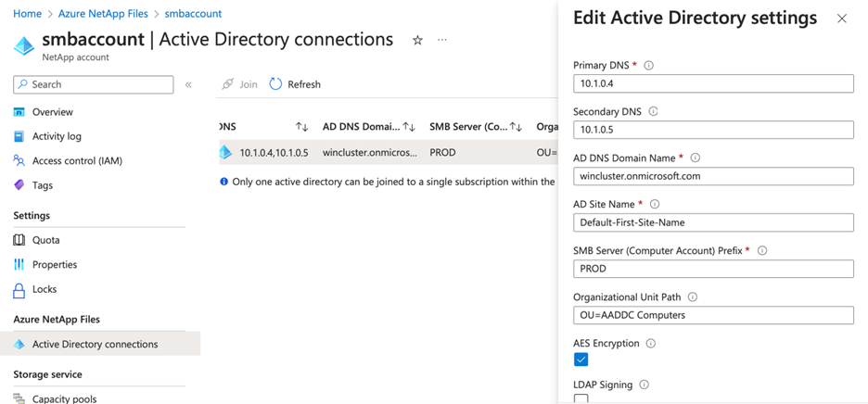Click the Overview icon in the sidebar

tap(19, 112)
